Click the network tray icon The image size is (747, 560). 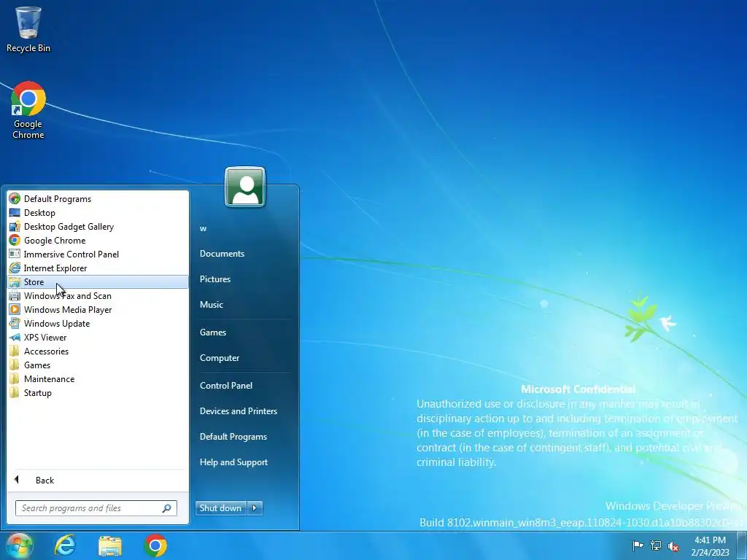tap(656, 545)
